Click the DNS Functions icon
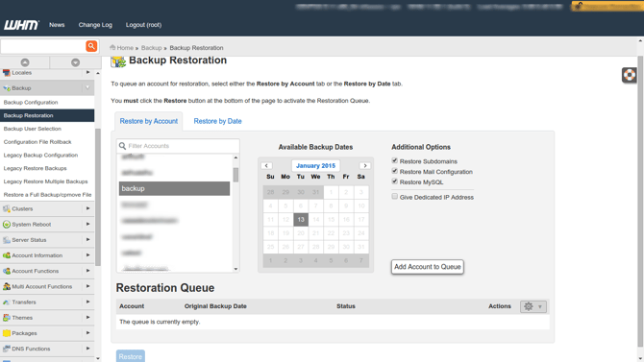644x362 pixels. coord(7,349)
